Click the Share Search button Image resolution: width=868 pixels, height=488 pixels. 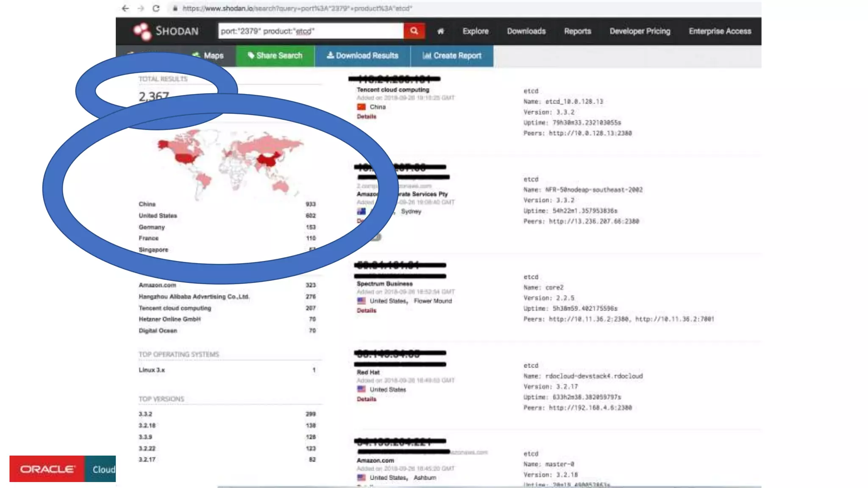point(275,55)
